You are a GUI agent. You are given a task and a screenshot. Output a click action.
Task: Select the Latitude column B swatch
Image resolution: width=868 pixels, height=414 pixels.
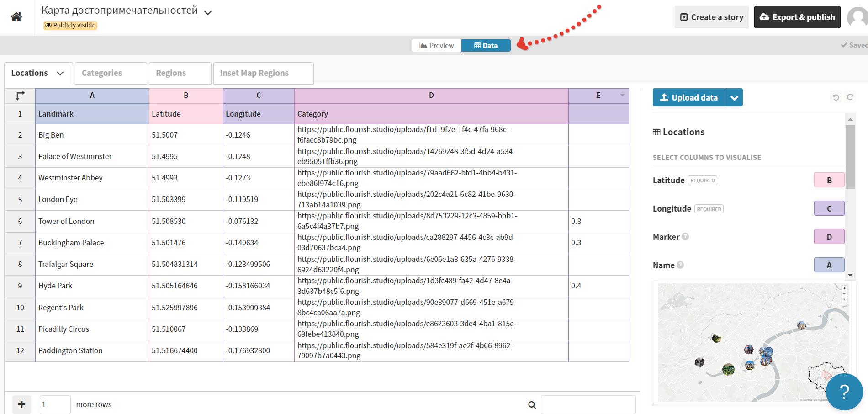click(829, 180)
